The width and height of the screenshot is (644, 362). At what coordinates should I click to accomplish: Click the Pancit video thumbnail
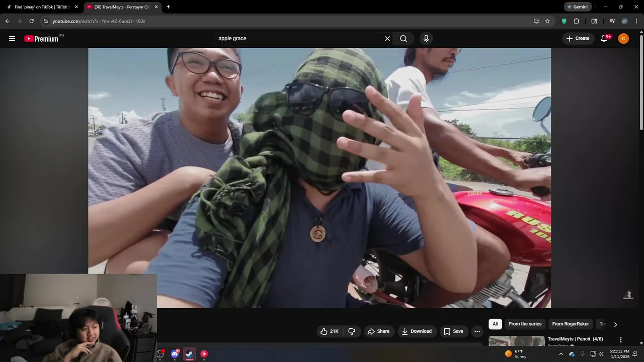pyautogui.click(x=516, y=341)
